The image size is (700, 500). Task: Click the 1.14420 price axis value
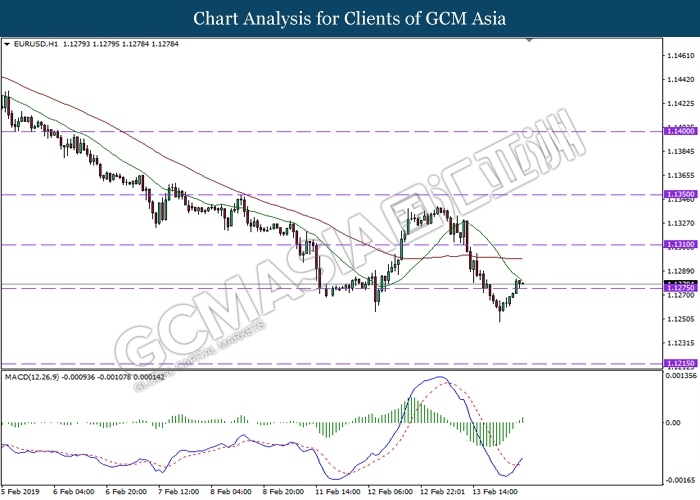pyautogui.click(x=681, y=79)
